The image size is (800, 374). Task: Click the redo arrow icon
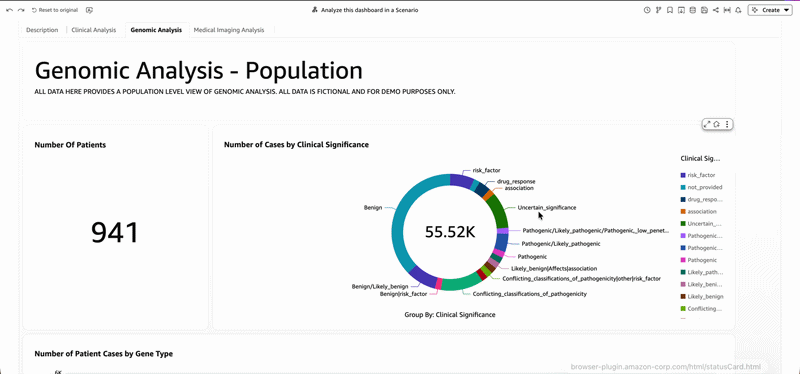click(21, 10)
